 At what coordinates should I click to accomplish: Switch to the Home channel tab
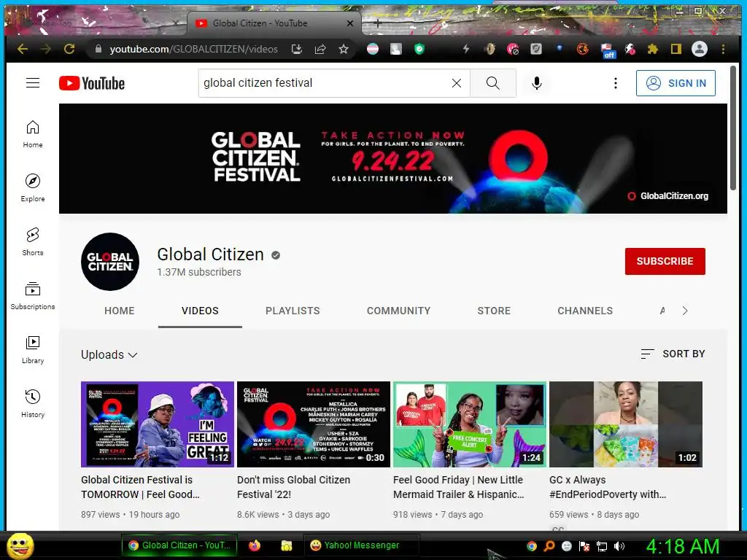120,311
